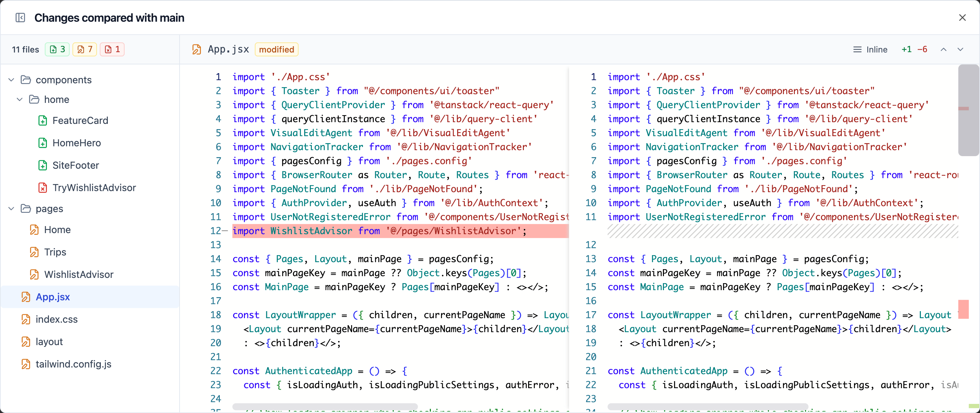Filter by deleted files badge showing 1
This screenshot has height=413, width=980.
pyautogui.click(x=112, y=49)
